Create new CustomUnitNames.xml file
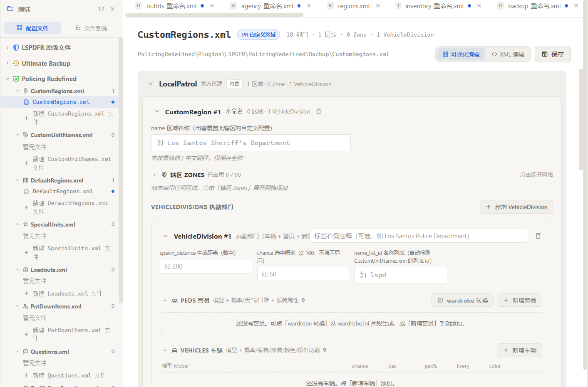 [x=69, y=163]
